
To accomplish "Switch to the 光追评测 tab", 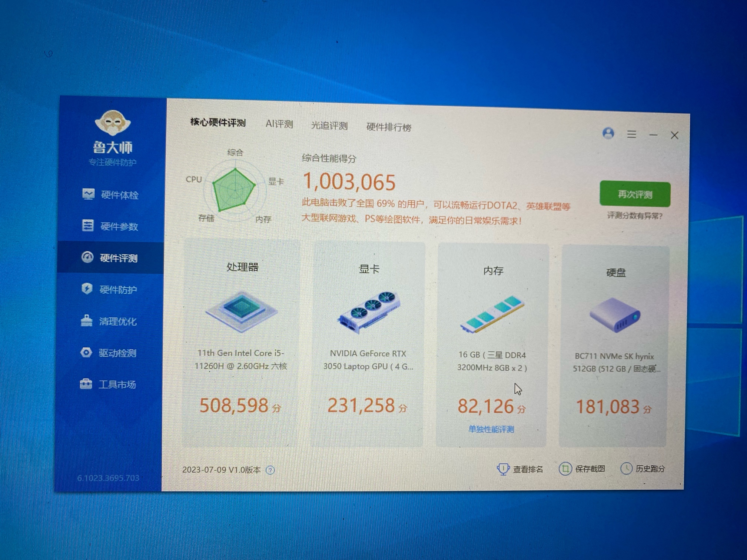I will tap(329, 126).
